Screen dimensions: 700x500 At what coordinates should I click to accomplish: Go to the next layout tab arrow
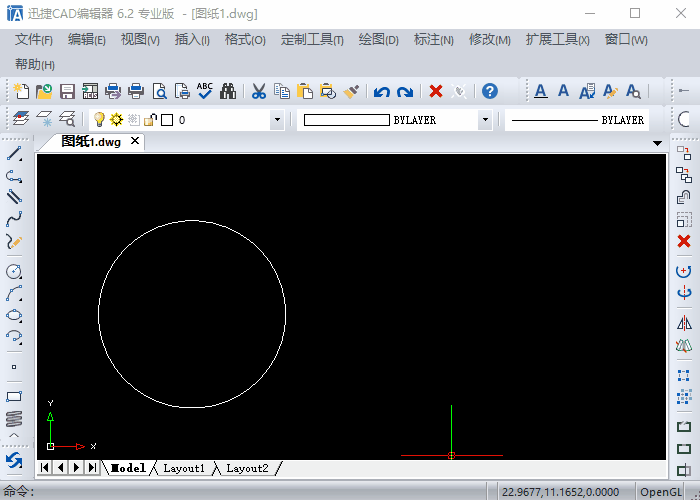(76, 467)
